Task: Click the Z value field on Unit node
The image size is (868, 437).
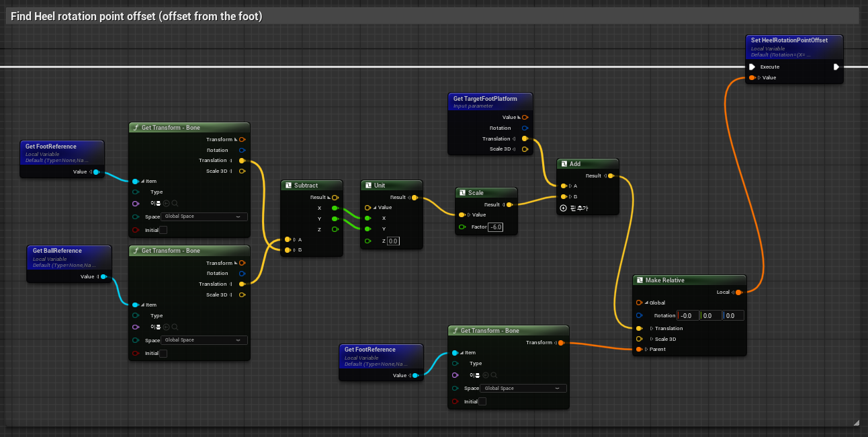Action: point(393,241)
